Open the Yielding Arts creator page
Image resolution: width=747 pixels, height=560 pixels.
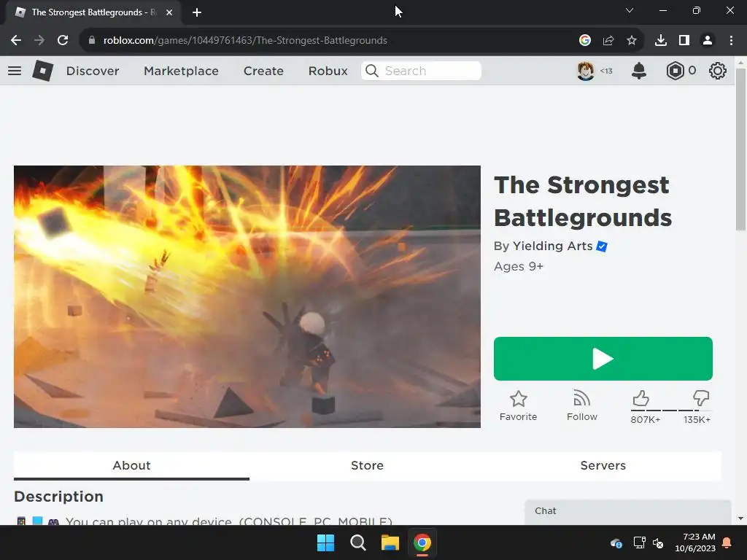pyautogui.click(x=553, y=246)
